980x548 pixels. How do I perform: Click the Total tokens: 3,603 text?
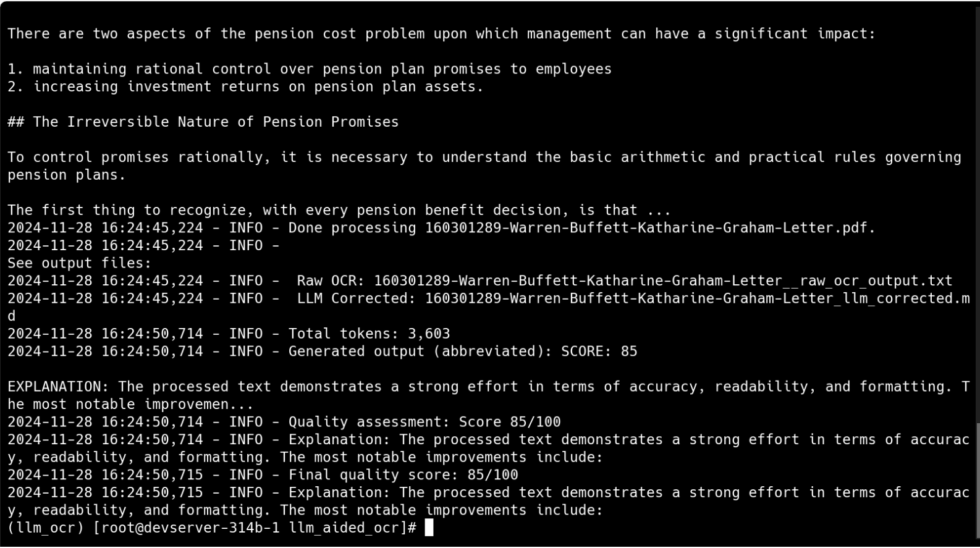tap(369, 334)
